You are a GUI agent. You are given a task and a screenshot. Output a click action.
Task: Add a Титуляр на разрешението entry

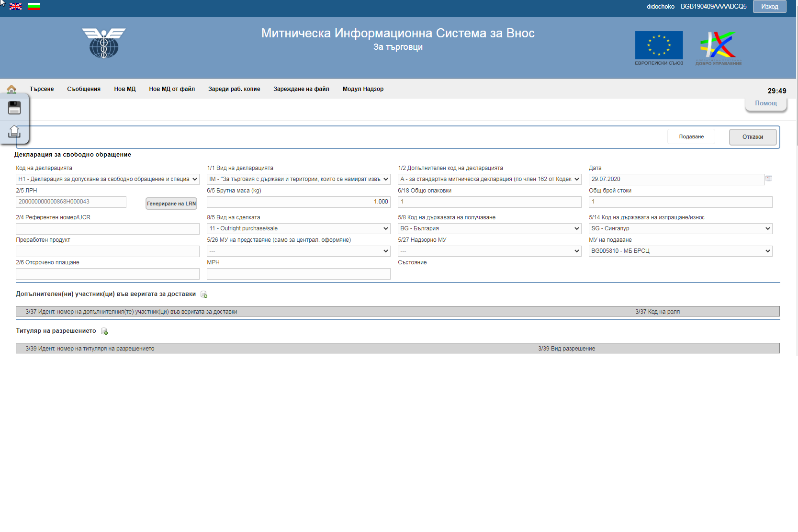coord(104,331)
